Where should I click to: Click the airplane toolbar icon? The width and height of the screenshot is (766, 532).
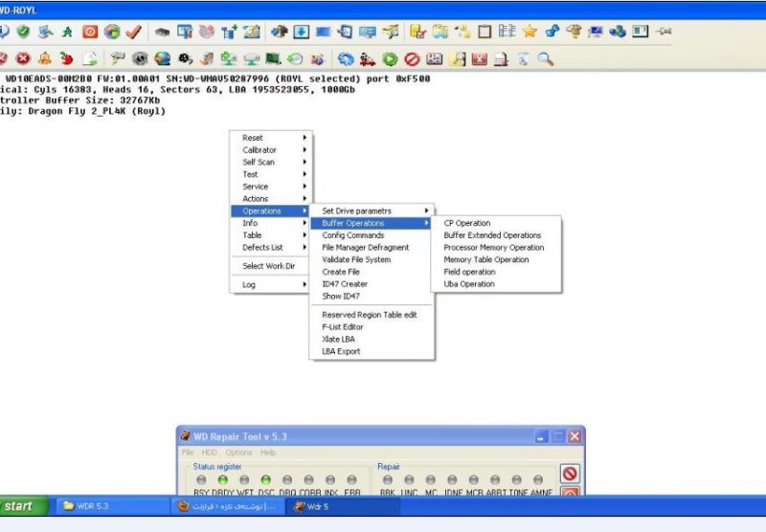[x=391, y=32]
